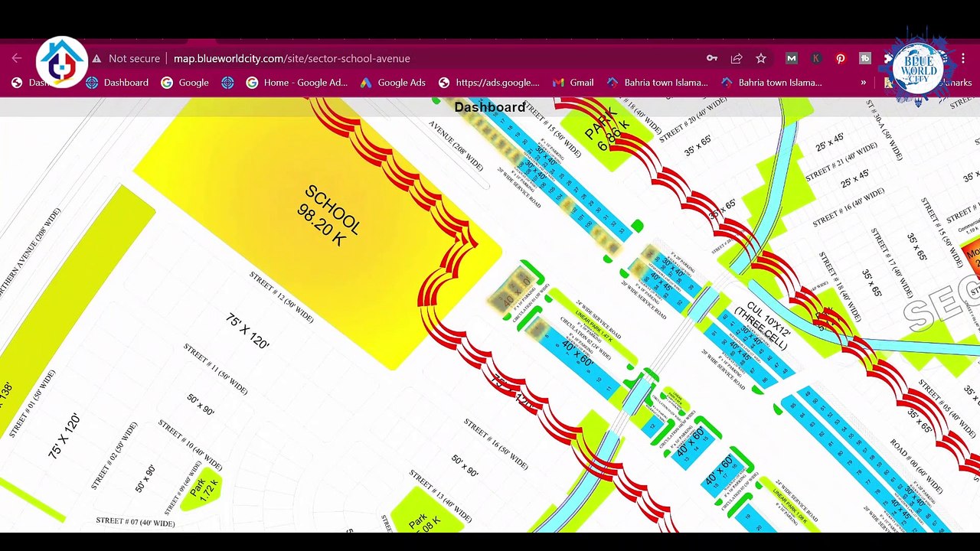The height and width of the screenshot is (551, 980).
Task: Click the 25' x 45' label near Street # 21
Action: coord(831,142)
